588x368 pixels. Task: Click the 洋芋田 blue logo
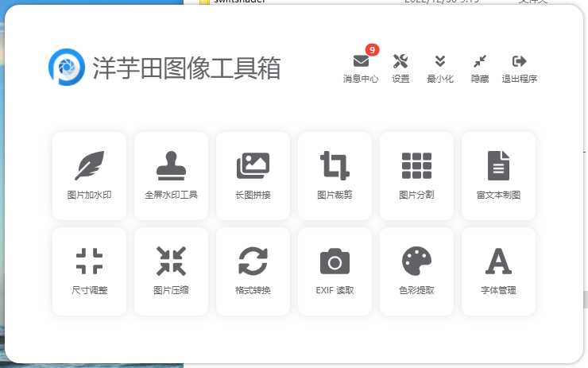(x=67, y=67)
